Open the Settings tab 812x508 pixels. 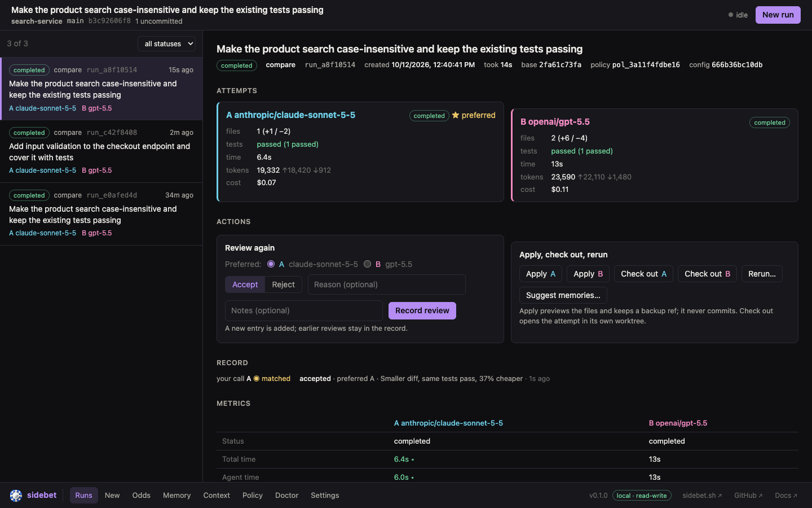(325, 496)
